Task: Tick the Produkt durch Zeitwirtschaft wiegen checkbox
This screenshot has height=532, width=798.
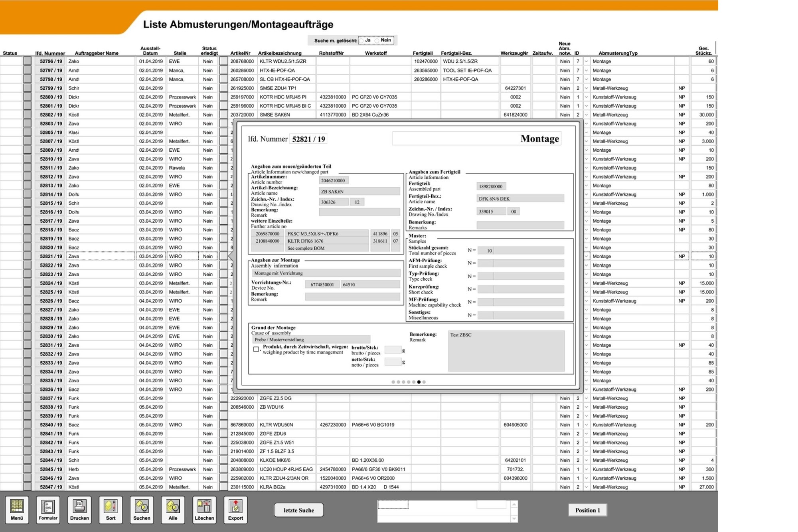Action: click(256, 349)
